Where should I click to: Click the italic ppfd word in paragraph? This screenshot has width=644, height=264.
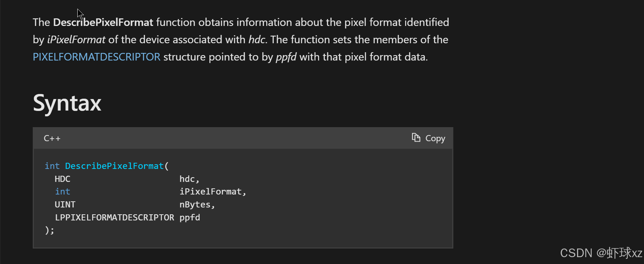pos(286,57)
